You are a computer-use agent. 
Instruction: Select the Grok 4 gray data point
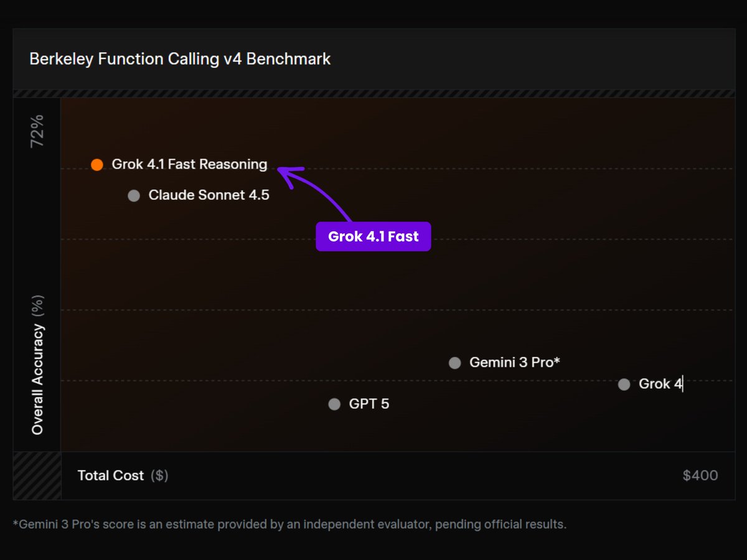pos(624,385)
